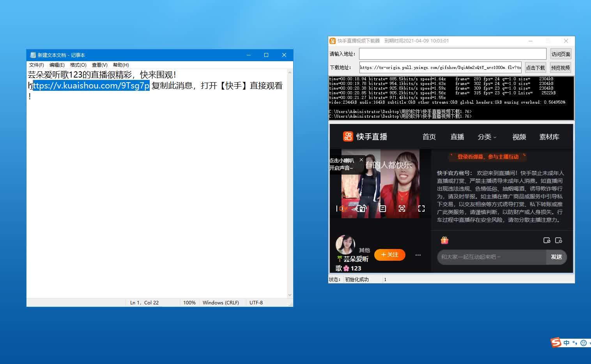This screenshot has width=591, height=364.
Task: Open the 帮助(H) menu in Notepad
Action: click(x=121, y=65)
